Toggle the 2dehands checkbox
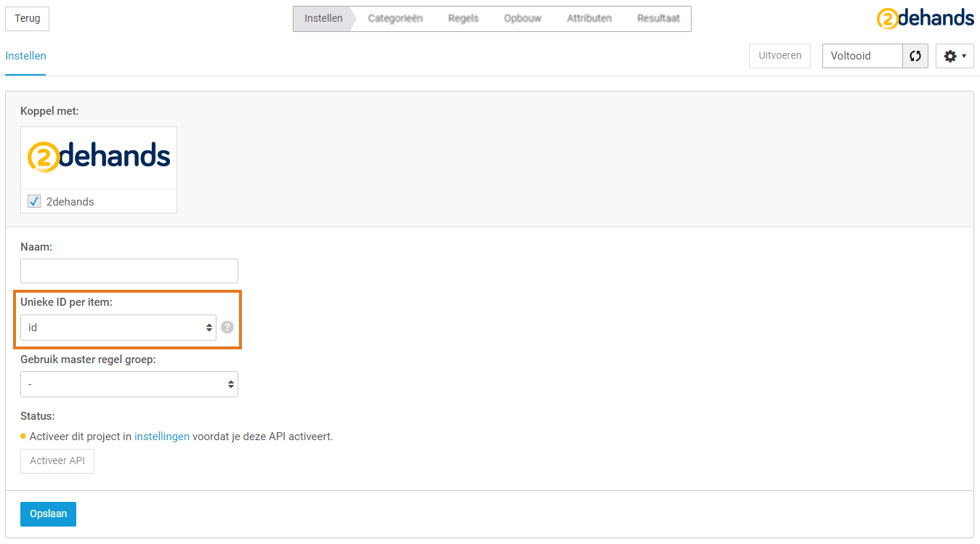980x544 pixels. pyautogui.click(x=34, y=201)
